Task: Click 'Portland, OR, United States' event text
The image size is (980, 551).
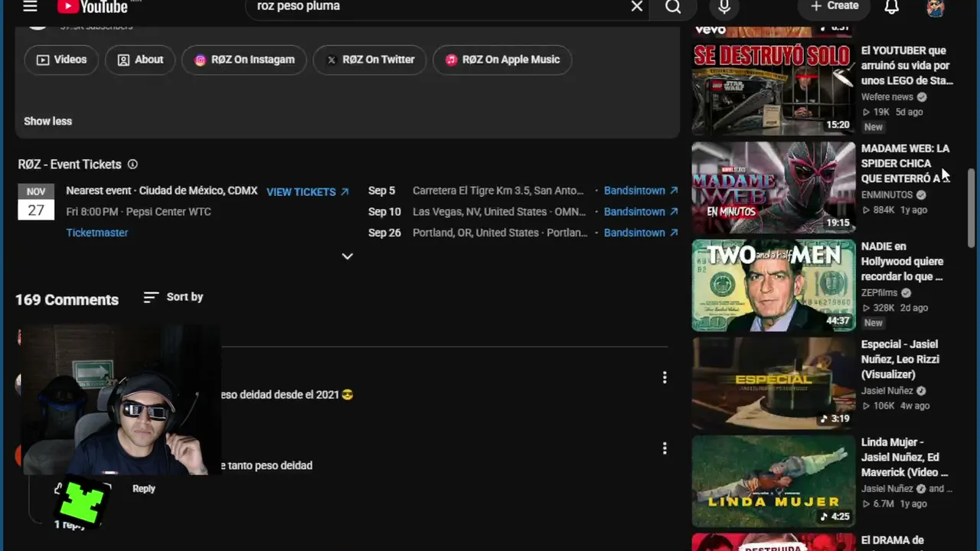Action: tap(500, 233)
